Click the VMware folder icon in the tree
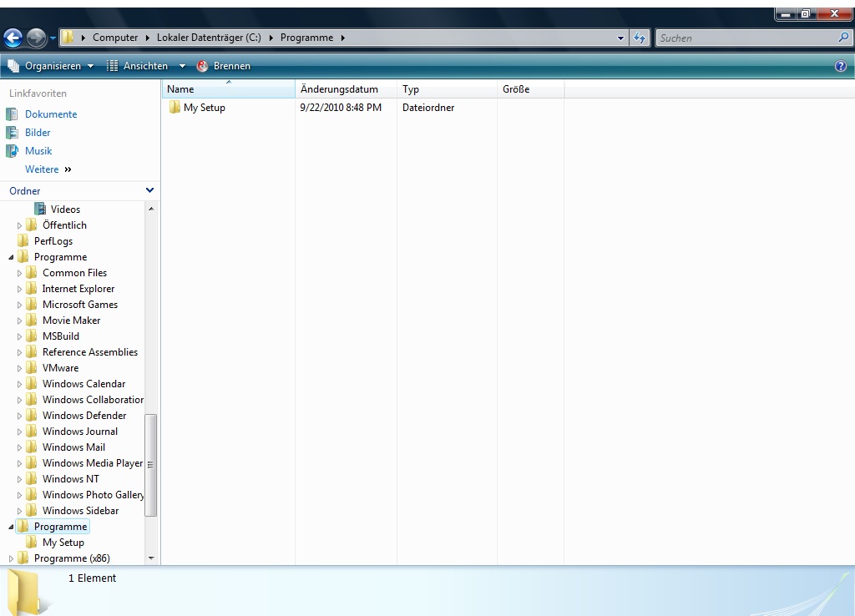Viewport: 855px width, 616px height. coord(33,368)
